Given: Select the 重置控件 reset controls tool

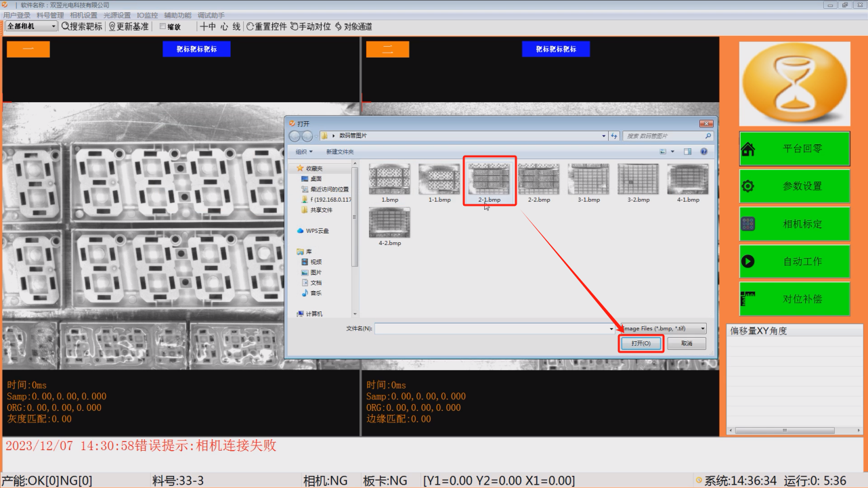Looking at the screenshot, I should pos(266,26).
